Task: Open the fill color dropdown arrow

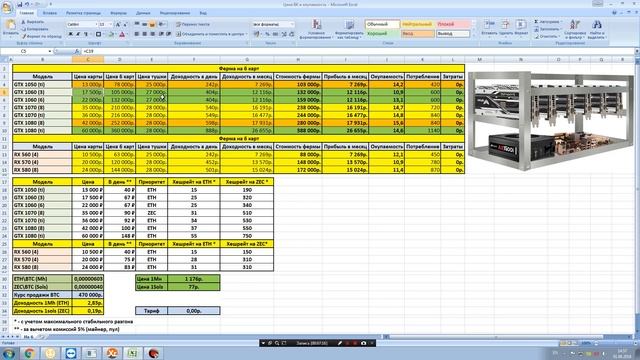Action: (x=116, y=34)
